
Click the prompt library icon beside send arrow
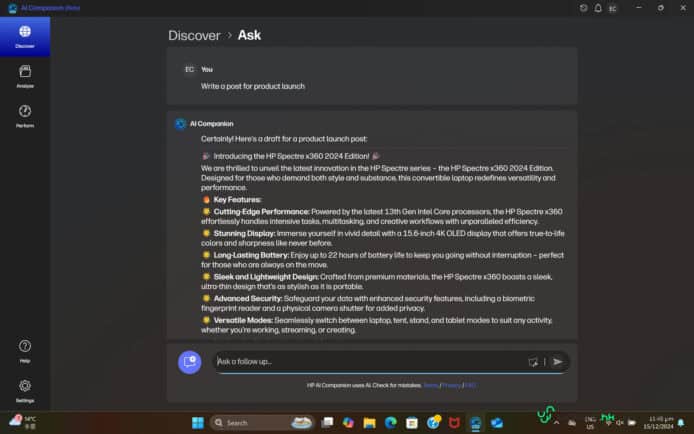point(533,362)
